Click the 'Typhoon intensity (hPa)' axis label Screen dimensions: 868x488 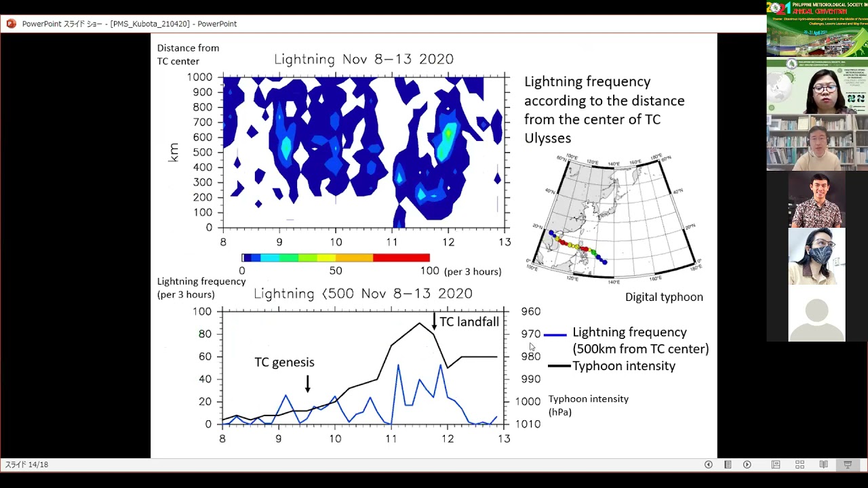(x=588, y=405)
